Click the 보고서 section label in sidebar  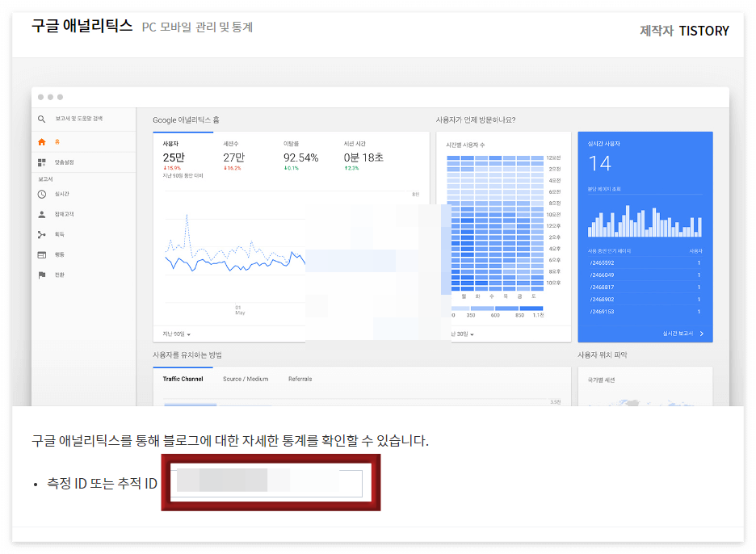click(x=45, y=179)
